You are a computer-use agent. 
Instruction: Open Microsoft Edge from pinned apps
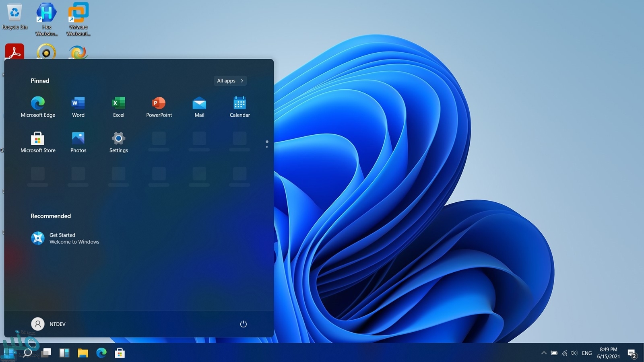click(x=38, y=107)
